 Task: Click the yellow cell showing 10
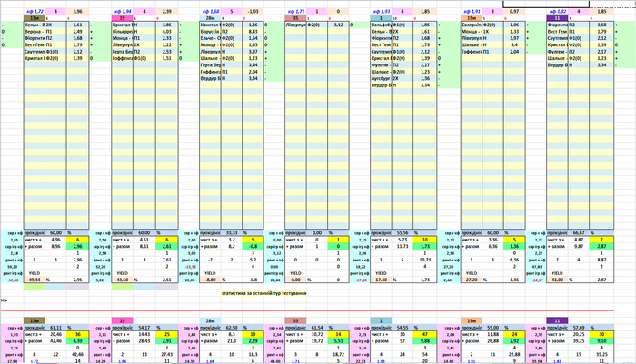[425, 240]
